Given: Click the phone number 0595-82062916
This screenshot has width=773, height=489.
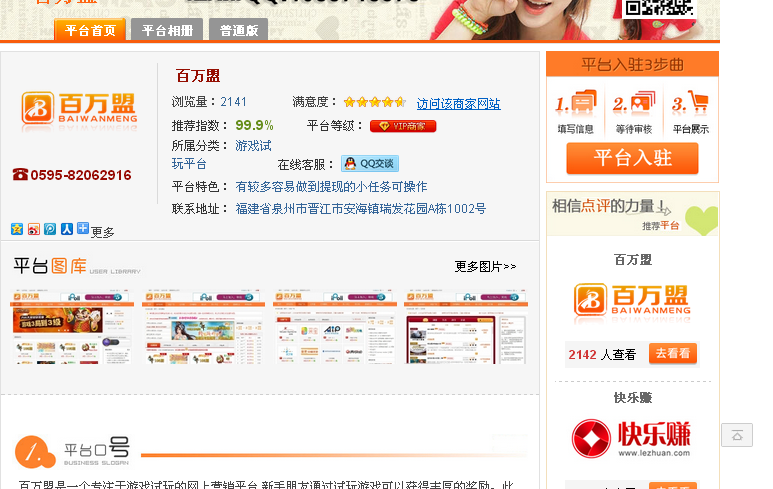Looking at the screenshot, I should click(x=81, y=175).
